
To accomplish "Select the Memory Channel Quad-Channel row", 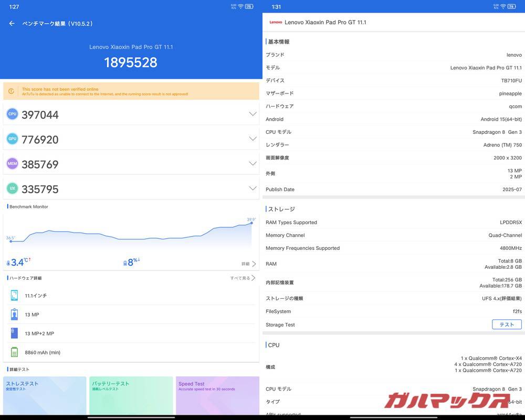I will click(393, 235).
